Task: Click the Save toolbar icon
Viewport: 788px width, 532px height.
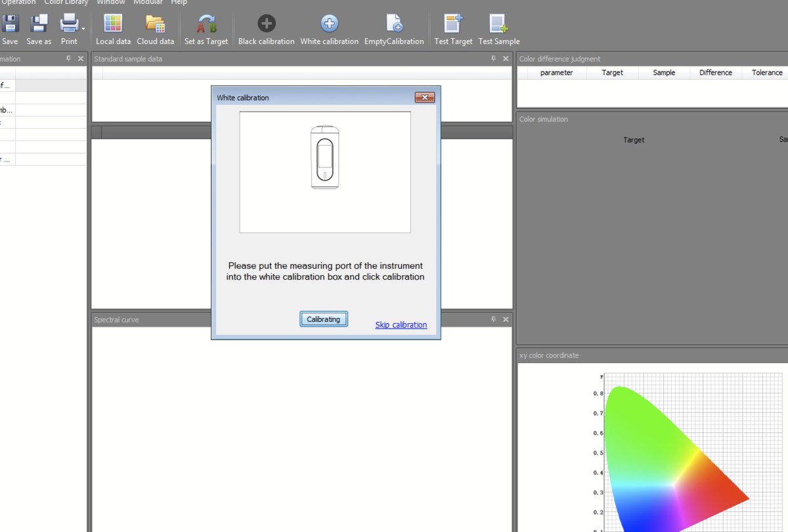Action: coord(10,25)
